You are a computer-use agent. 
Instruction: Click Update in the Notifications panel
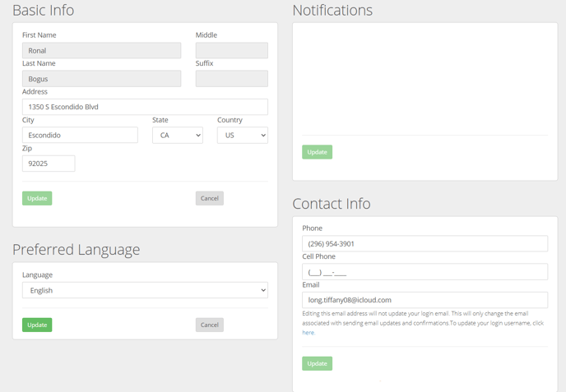[x=317, y=152]
